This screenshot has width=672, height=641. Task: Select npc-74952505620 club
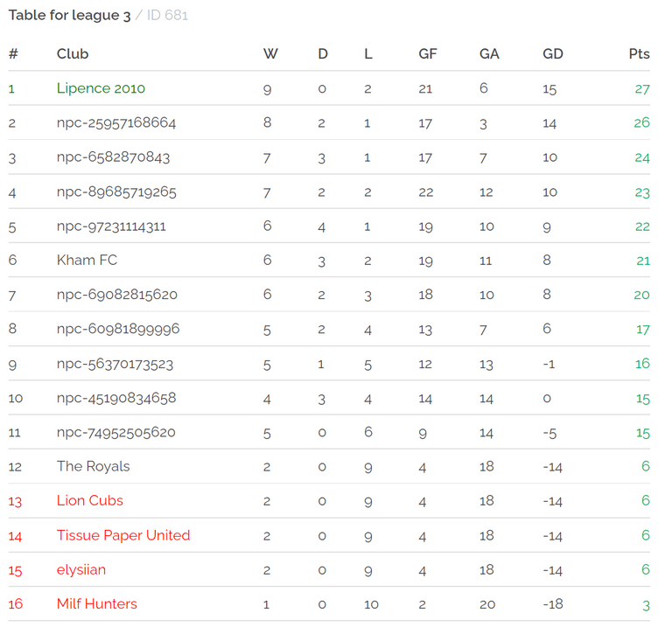(x=115, y=432)
